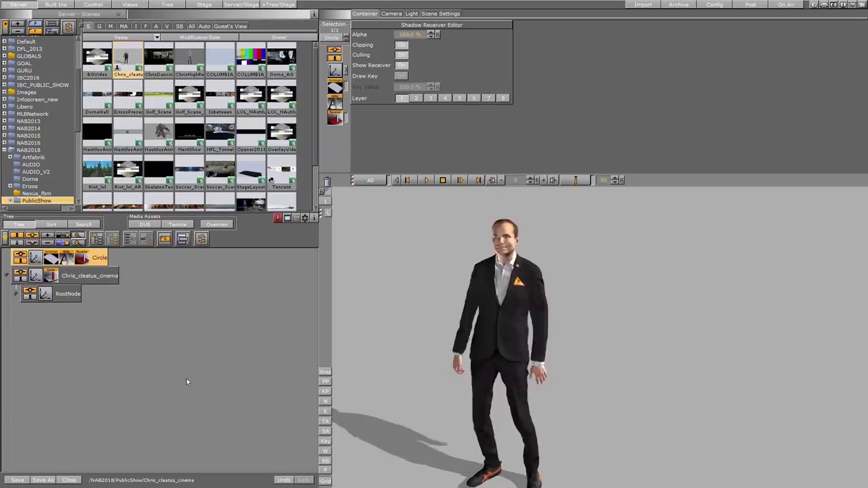This screenshot has height=488, width=868.
Task: Select shadow Layer 3 button
Action: click(x=431, y=98)
